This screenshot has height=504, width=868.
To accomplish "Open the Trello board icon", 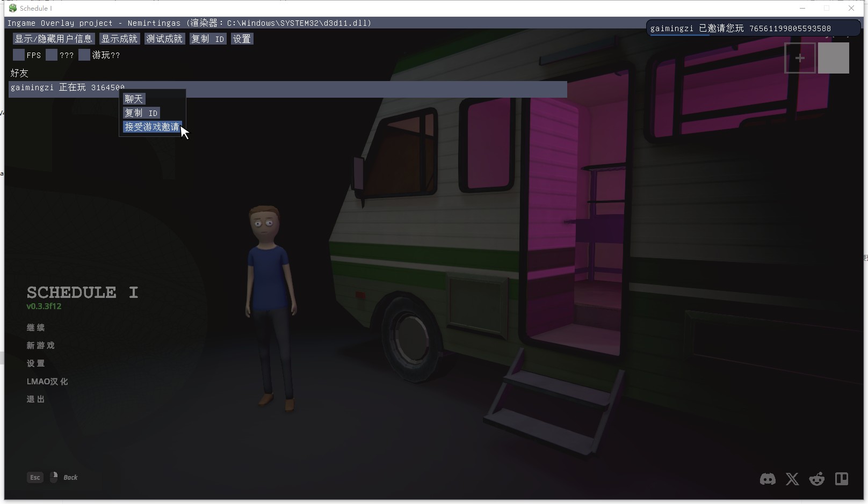I will 842,479.
